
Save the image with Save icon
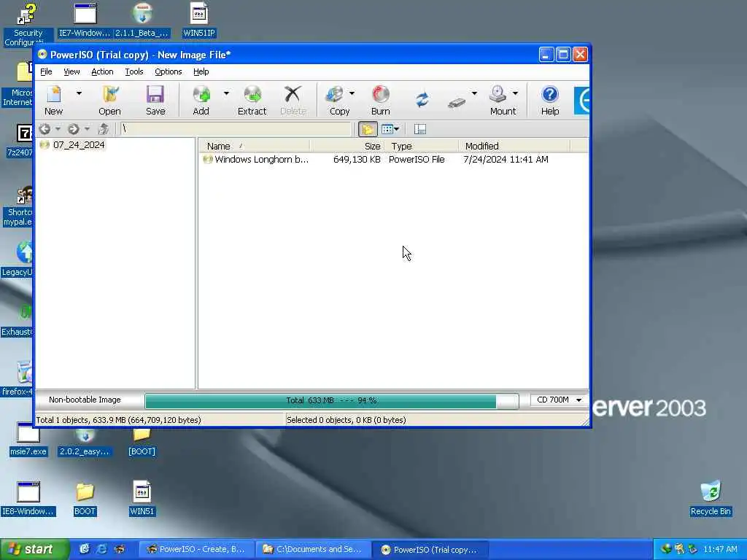(155, 100)
